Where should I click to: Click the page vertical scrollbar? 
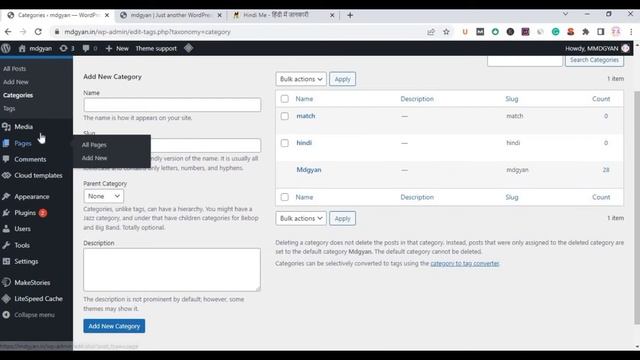[x=637, y=207]
